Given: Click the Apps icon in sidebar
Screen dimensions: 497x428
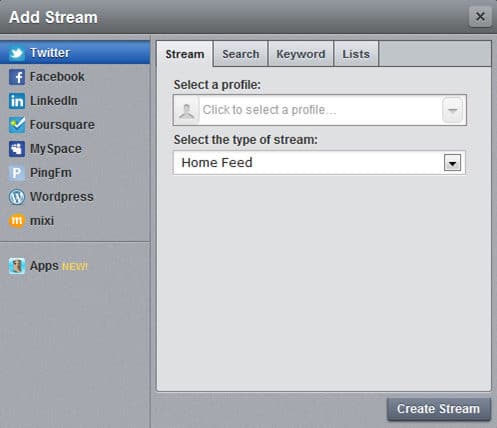Looking at the screenshot, I should [x=17, y=266].
